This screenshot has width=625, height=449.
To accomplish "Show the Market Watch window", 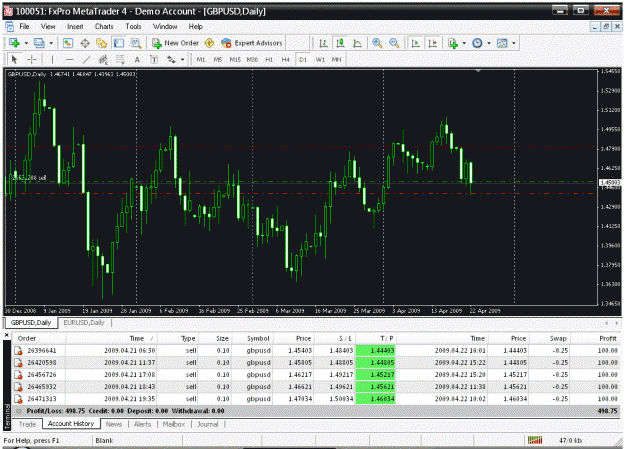I will [68, 43].
